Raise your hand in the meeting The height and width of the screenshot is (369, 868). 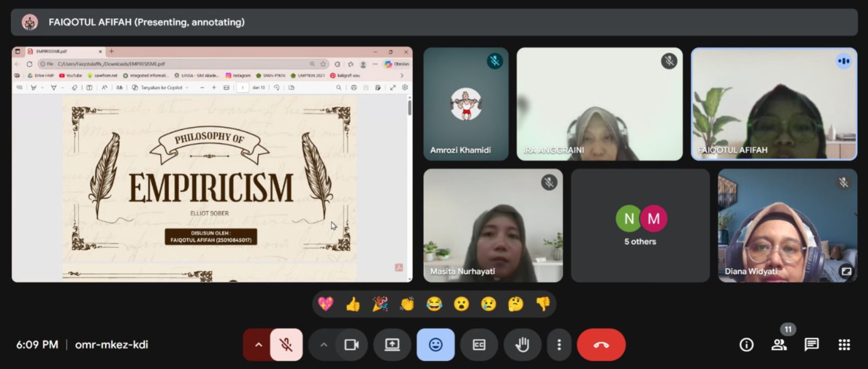(522, 345)
